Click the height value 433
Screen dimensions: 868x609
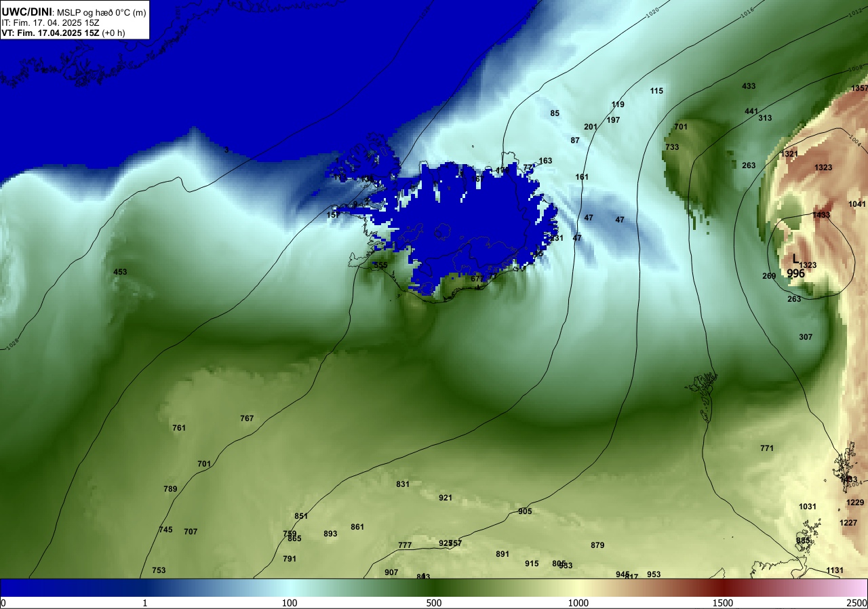[x=749, y=86]
